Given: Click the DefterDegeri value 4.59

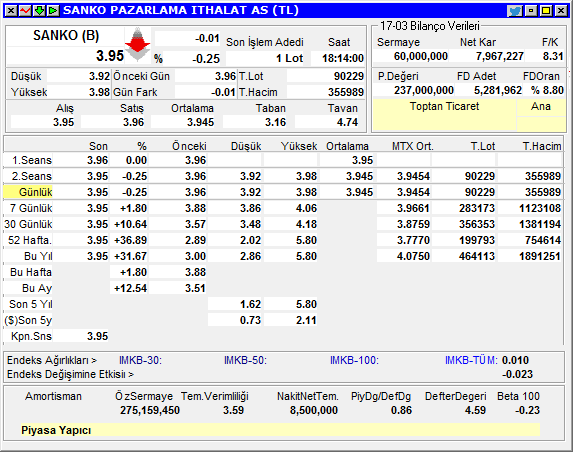Looking at the screenshot, I should [x=475, y=410].
